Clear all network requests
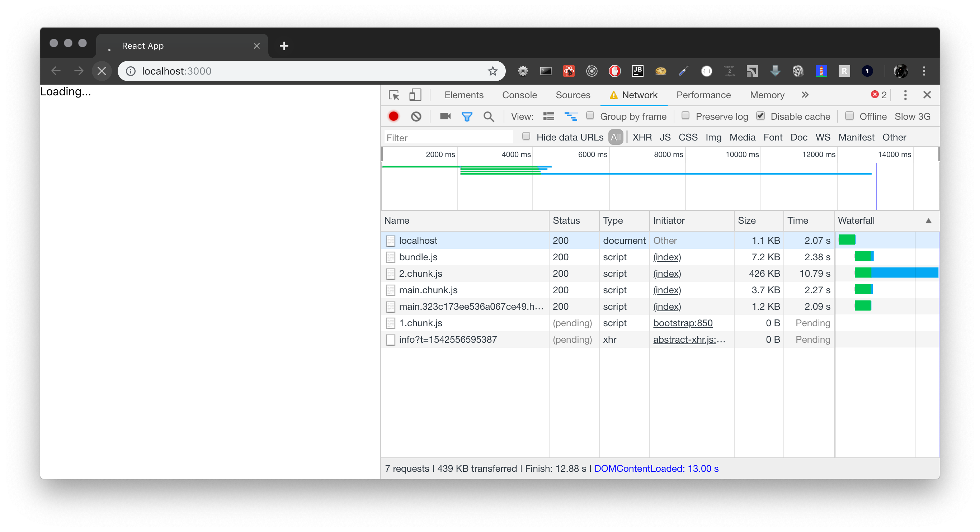The width and height of the screenshot is (980, 532). click(416, 117)
